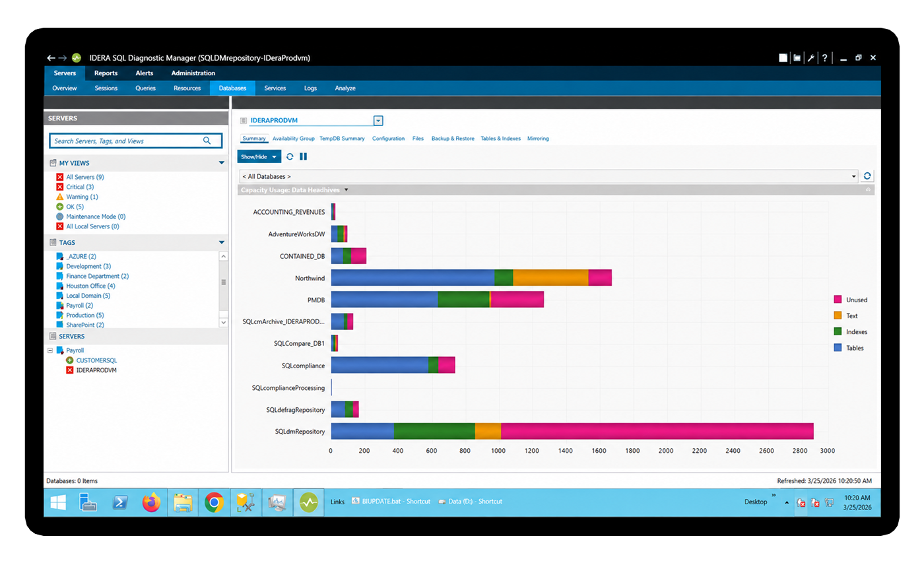924x563 pixels.
Task: Select the Critical (3) view
Action: click(80, 187)
